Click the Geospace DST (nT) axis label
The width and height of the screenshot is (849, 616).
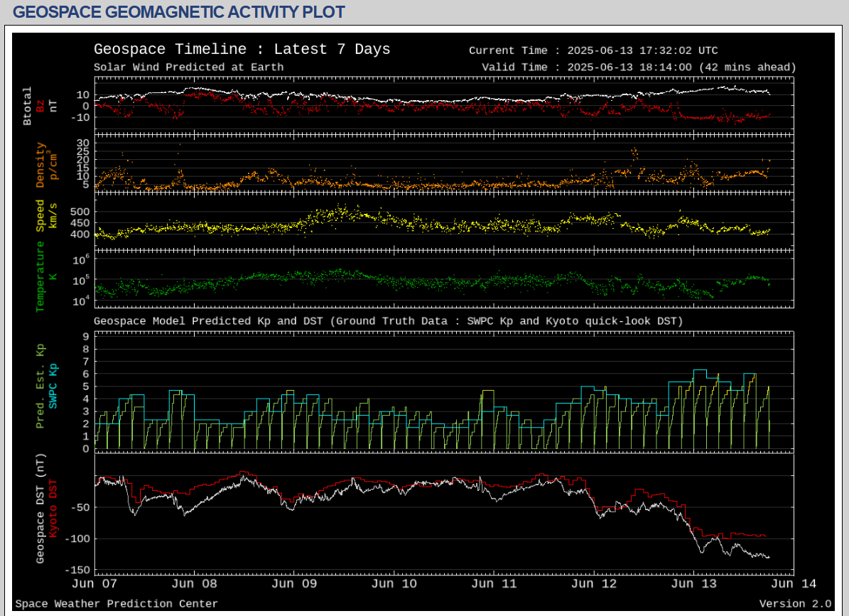pos(40,507)
